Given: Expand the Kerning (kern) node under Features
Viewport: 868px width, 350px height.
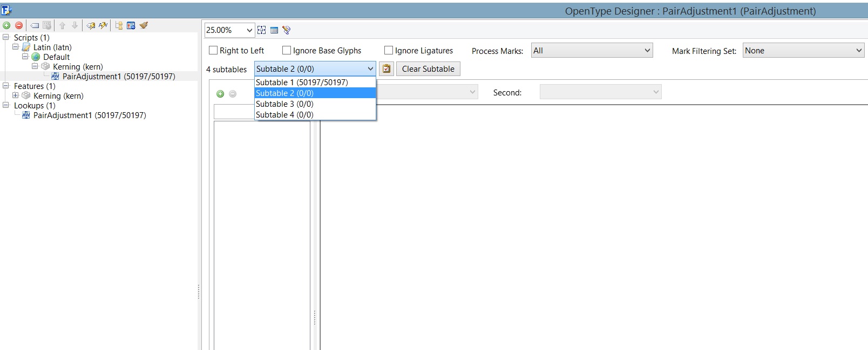Looking at the screenshot, I should point(16,95).
